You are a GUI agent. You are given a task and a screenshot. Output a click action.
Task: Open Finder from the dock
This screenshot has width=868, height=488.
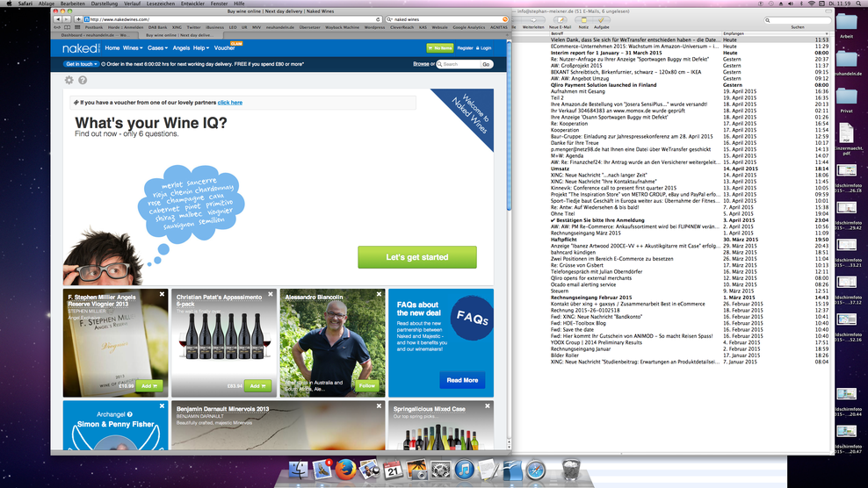pyautogui.click(x=299, y=470)
